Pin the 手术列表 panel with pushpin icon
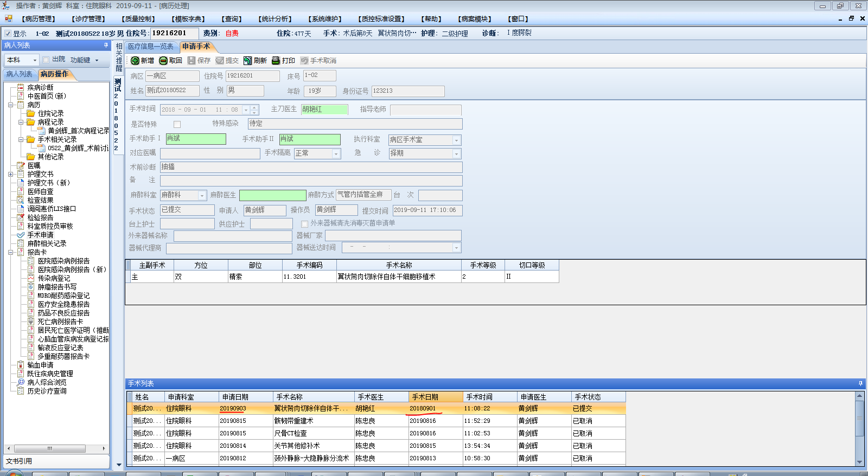The image size is (868, 476). (860, 383)
